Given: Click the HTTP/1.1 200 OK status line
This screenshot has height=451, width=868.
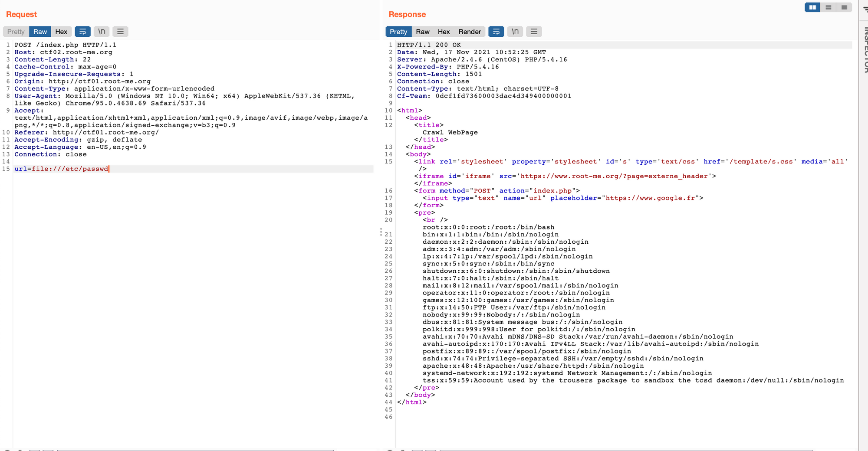Looking at the screenshot, I should coord(429,45).
